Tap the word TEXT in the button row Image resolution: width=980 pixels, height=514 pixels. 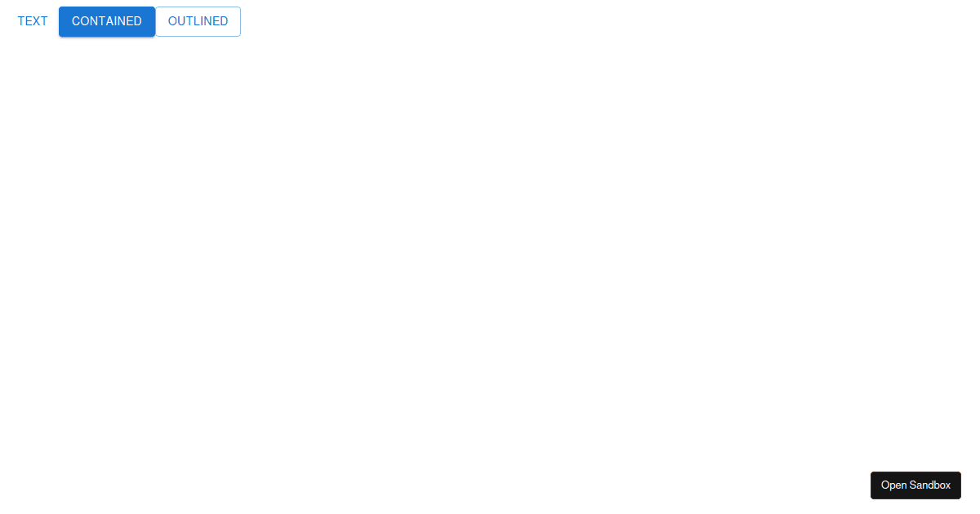33,21
